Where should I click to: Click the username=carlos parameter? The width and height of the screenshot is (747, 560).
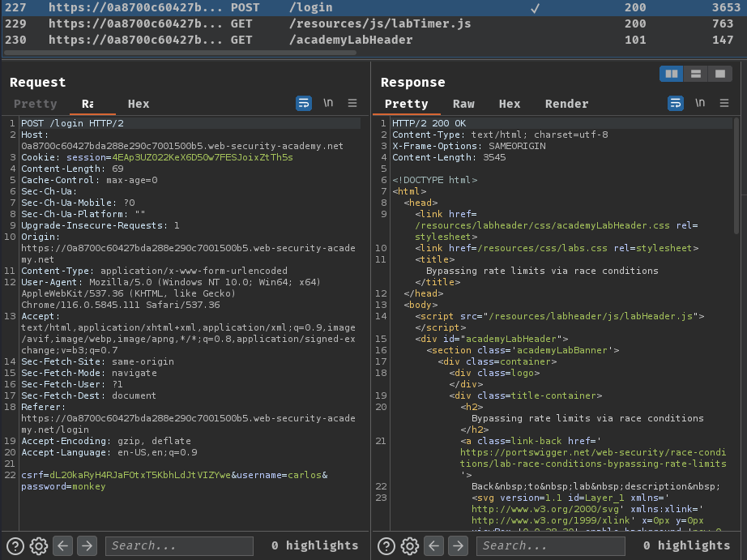(280, 475)
